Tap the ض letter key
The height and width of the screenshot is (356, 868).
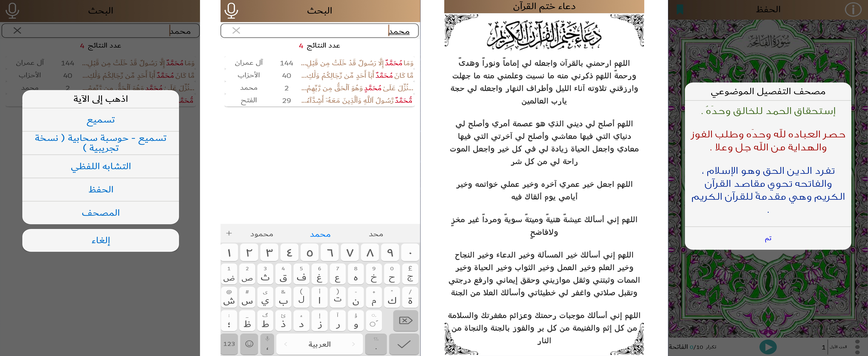point(229,274)
